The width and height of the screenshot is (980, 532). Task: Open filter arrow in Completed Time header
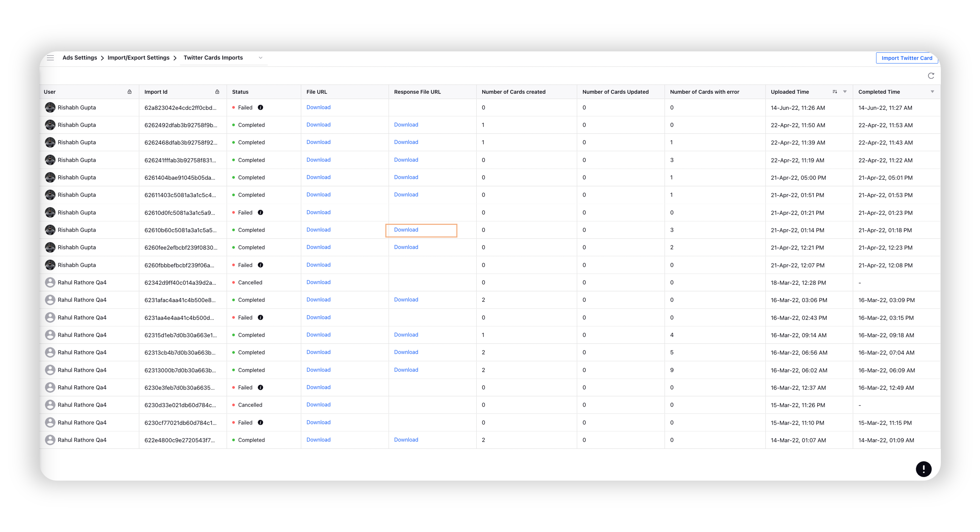pyautogui.click(x=932, y=92)
